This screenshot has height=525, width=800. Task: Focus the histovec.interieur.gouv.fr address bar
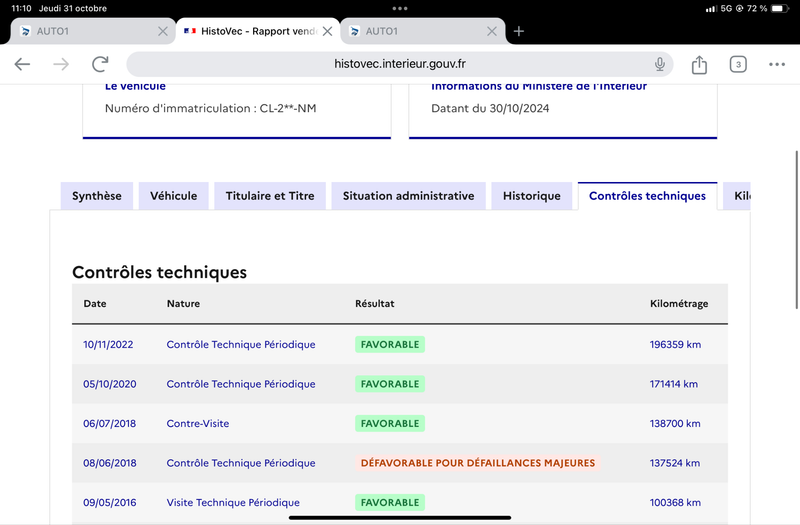coord(399,64)
